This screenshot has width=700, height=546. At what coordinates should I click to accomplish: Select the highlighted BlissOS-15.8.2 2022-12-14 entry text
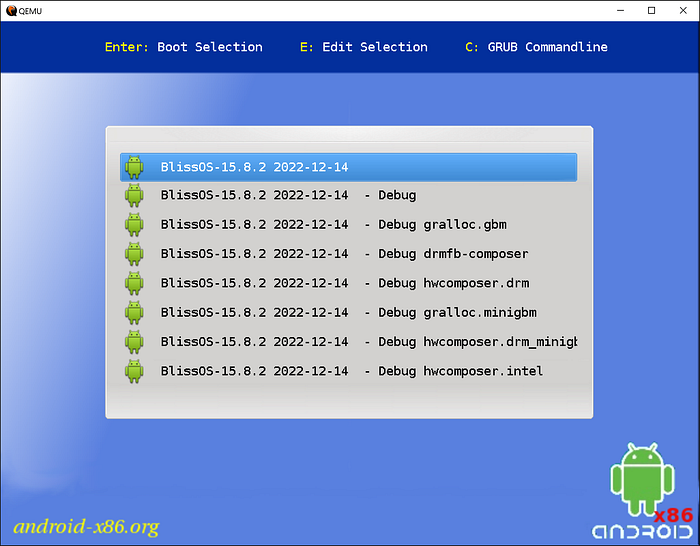click(x=254, y=167)
